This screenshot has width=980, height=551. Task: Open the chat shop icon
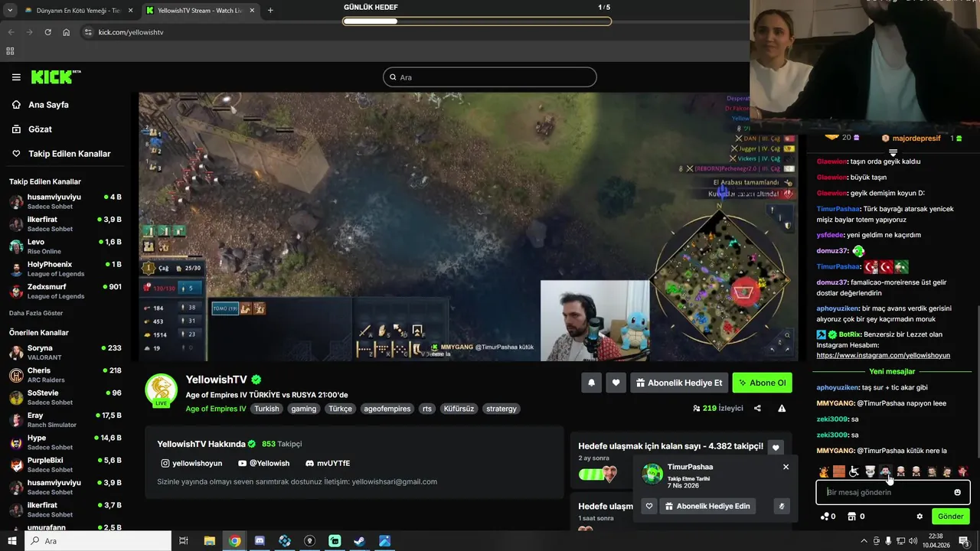[856, 517]
